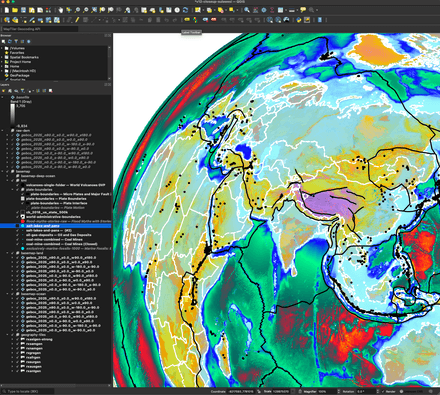This screenshot has height=395, width=440.
Task: Click the red flood-myths layer symbol swatch
Action: (x=23, y=221)
